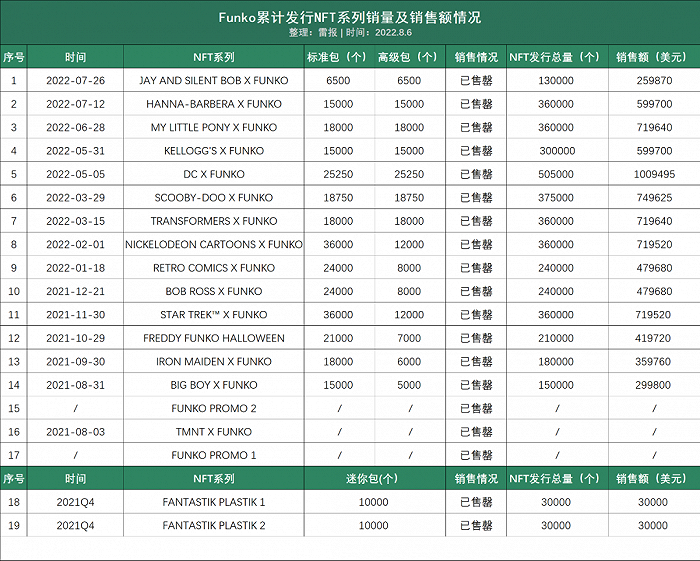This screenshot has width=700, height=561.
Task: Click the 'FANTASTIK PLASTIK 2' cell
Action: pyautogui.click(x=214, y=526)
